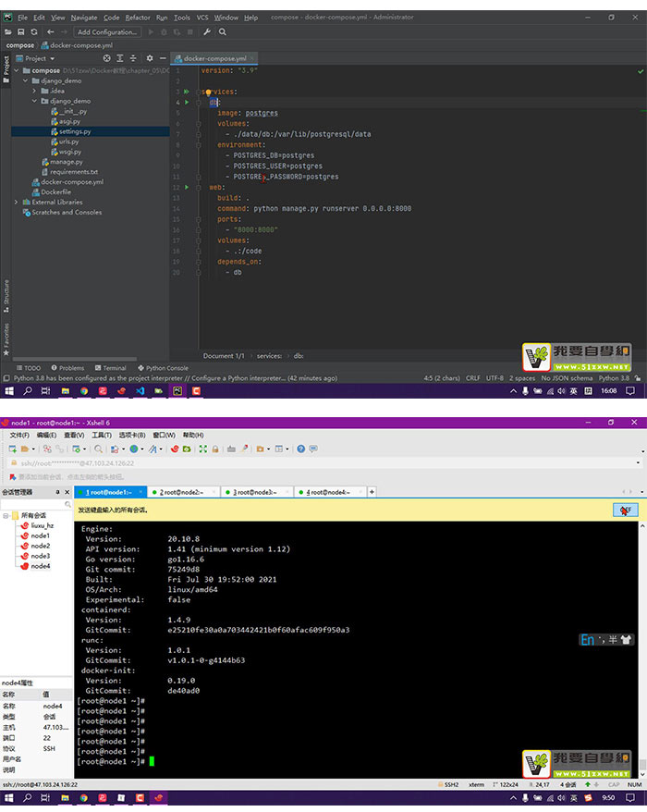
Task: Click the Add Configuration... button
Action: coord(107,32)
